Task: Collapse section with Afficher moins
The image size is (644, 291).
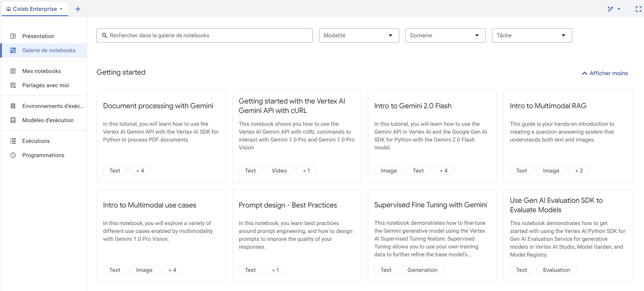Action: [x=605, y=73]
